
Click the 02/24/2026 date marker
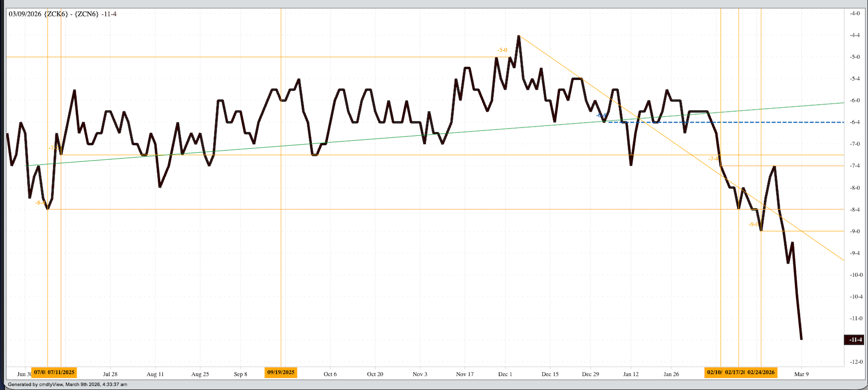coord(761,373)
